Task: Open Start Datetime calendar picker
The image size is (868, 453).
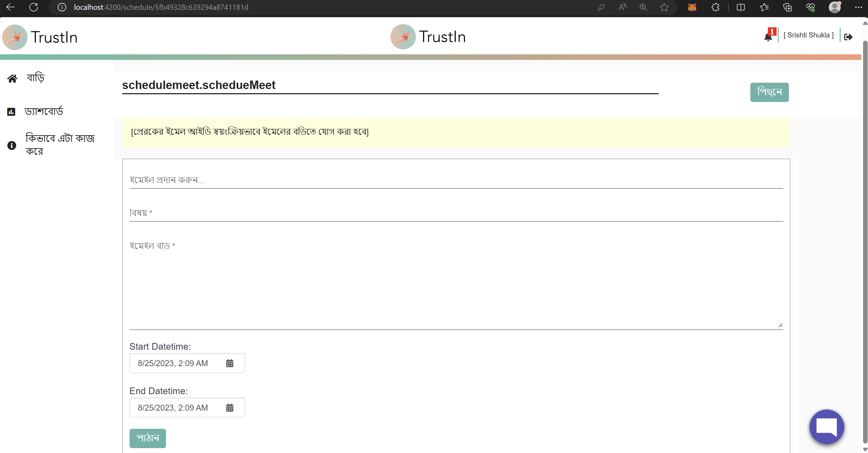Action: click(x=230, y=363)
